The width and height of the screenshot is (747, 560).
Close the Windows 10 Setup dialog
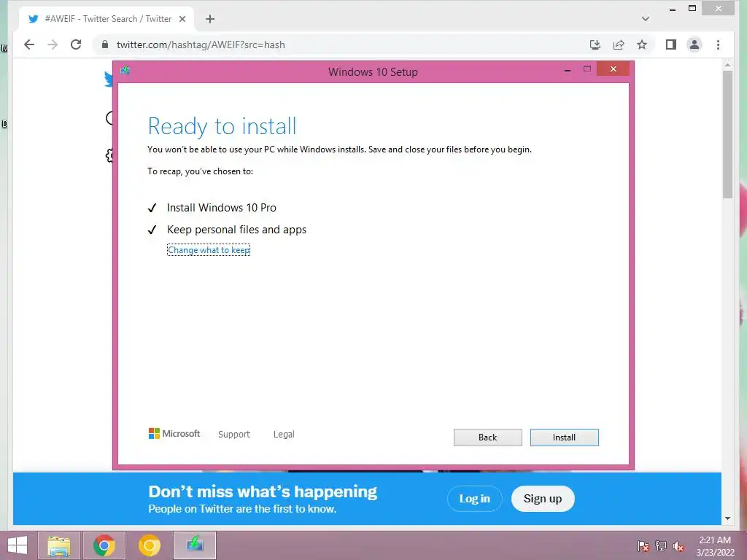613,69
